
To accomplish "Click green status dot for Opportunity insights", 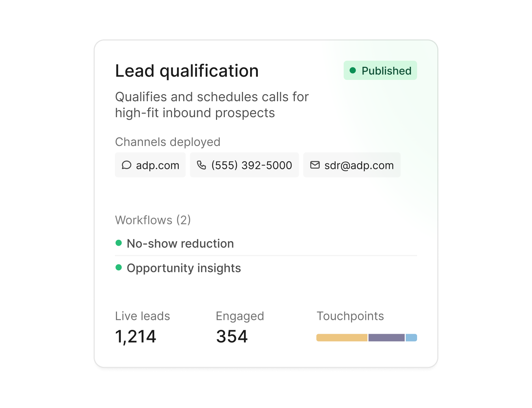I will pos(119,267).
